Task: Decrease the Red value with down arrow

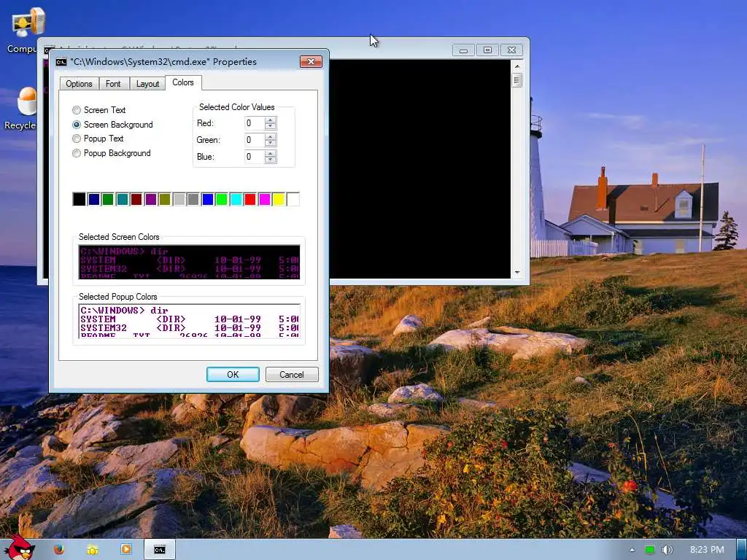Action: 271,126
